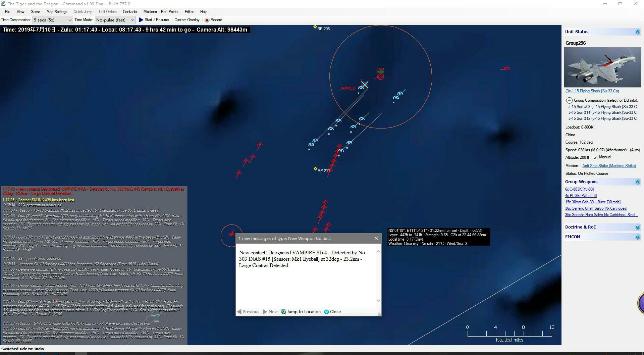The height and width of the screenshot is (355, 644).
Task: Click the 'Switched side to: India' status text
Action: (22, 349)
